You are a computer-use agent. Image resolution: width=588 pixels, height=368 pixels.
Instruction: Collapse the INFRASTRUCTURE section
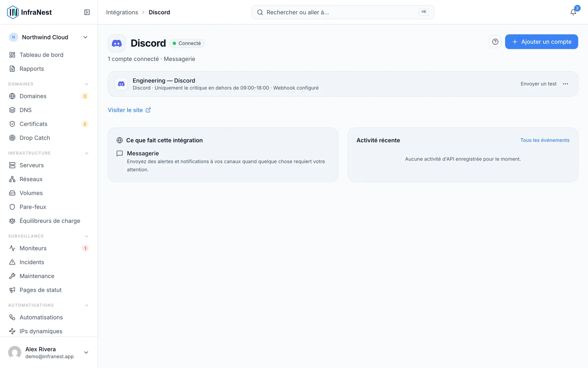(x=86, y=153)
